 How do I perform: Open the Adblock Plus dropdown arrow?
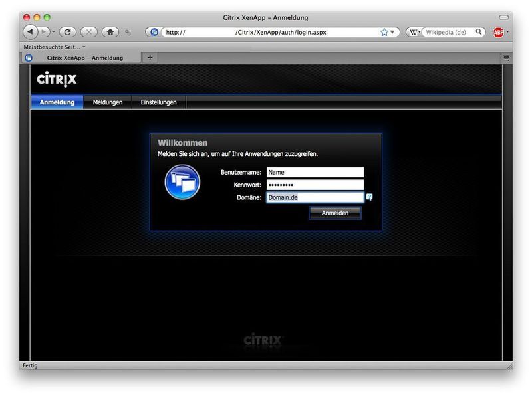coord(507,32)
